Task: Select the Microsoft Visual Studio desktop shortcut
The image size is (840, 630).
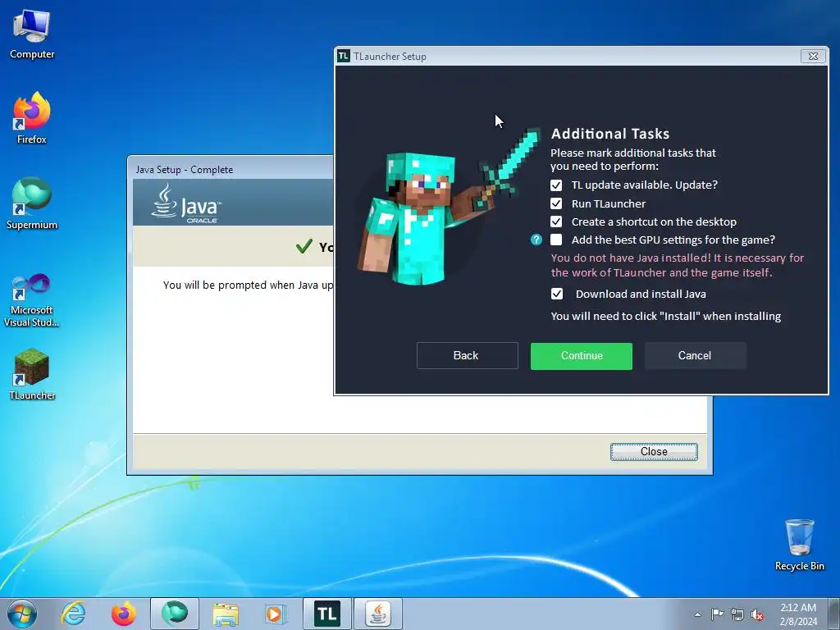Action: [x=32, y=300]
